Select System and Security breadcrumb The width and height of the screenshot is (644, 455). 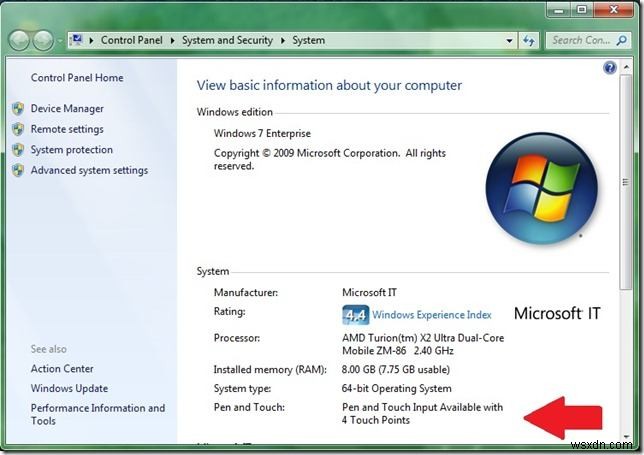click(x=227, y=40)
